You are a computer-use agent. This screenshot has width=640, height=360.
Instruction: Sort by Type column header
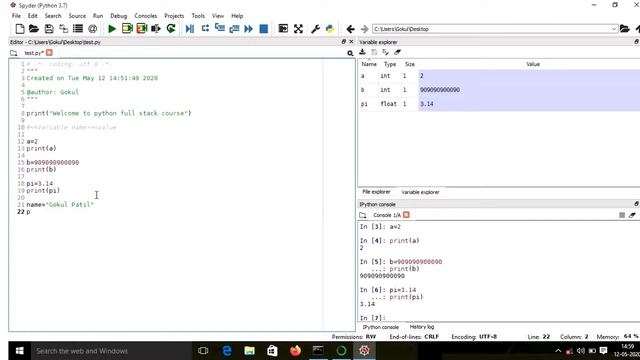tap(390, 64)
